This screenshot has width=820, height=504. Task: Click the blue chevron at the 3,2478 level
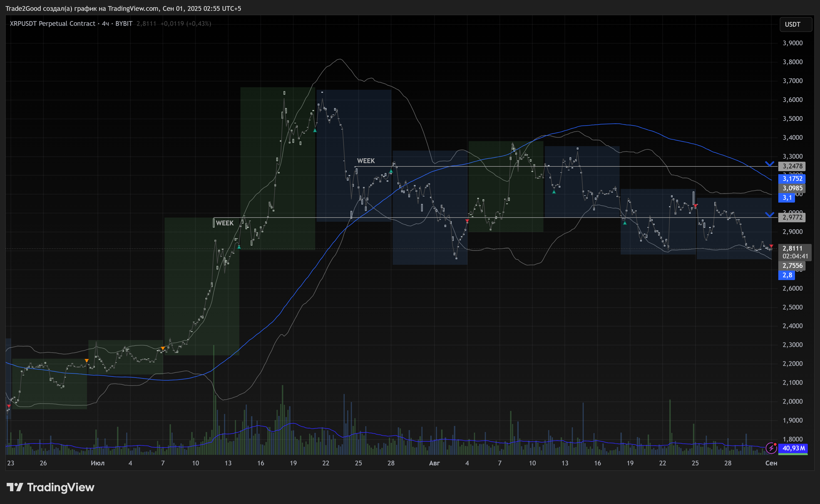click(769, 164)
